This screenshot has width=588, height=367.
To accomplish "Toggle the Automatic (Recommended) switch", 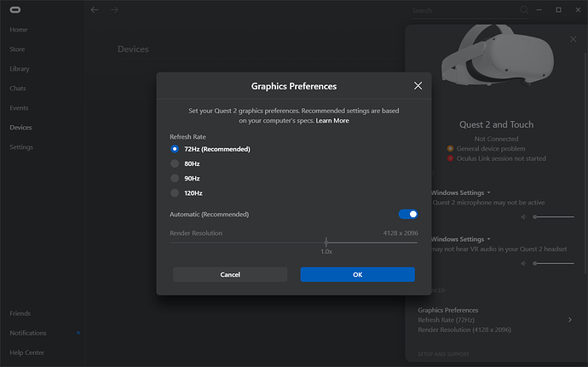I will click(x=407, y=215).
